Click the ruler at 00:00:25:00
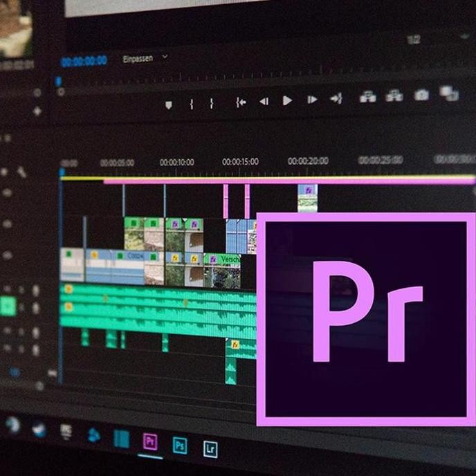Screen dimensions: 476x476 coord(381,160)
